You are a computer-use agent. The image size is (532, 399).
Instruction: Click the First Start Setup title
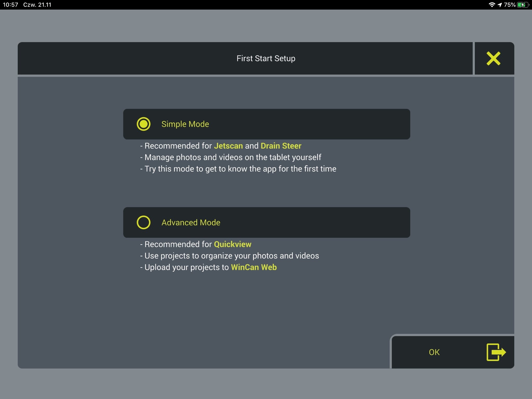[x=266, y=58]
